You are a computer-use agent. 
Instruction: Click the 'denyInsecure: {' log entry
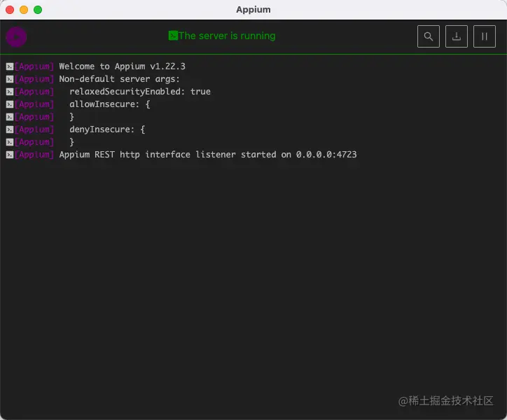pos(107,129)
